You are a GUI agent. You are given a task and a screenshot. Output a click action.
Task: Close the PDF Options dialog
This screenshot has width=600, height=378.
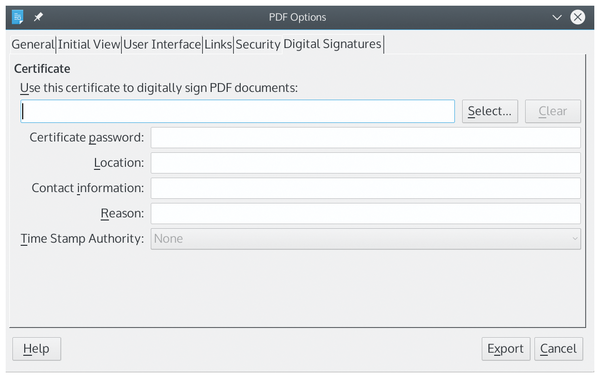click(x=577, y=17)
